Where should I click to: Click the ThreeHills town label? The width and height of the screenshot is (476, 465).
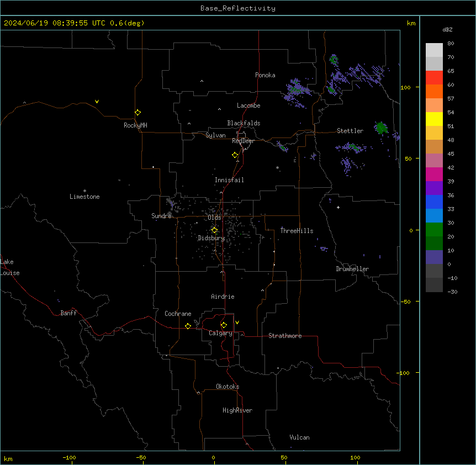[x=297, y=231]
